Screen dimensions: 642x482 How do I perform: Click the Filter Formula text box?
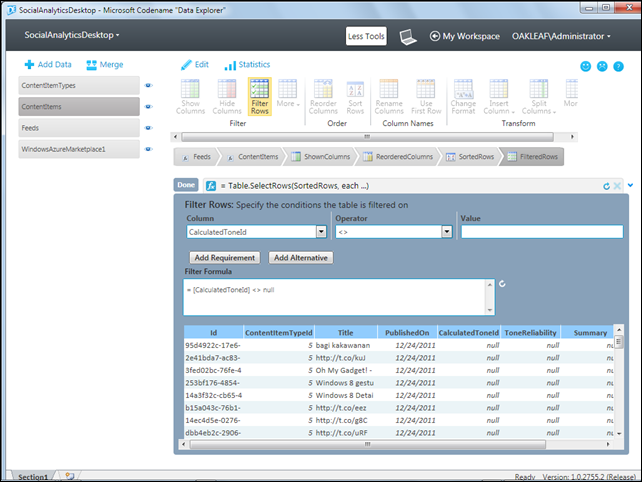click(x=339, y=297)
